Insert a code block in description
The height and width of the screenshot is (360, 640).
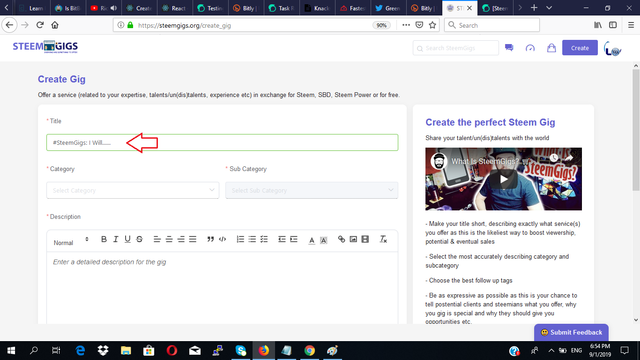[x=222, y=239]
